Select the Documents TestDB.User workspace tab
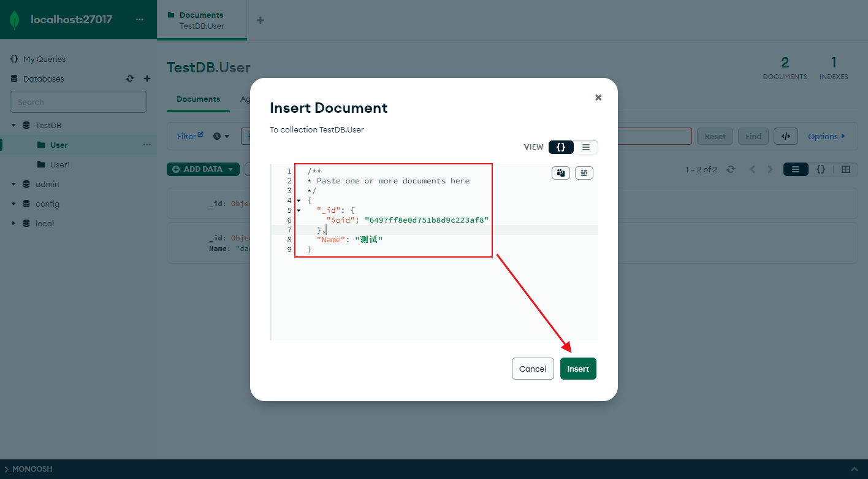 tap(202, 20)
